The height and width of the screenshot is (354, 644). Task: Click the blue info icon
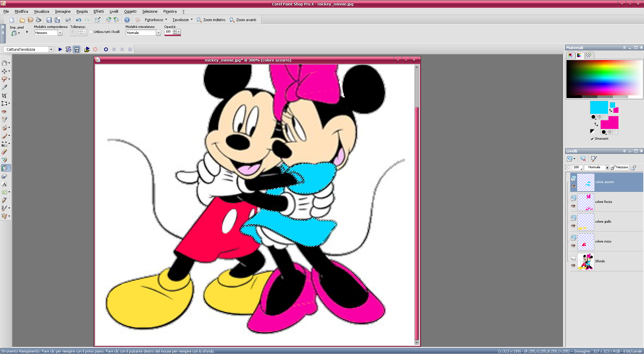[x=127, y=20]
